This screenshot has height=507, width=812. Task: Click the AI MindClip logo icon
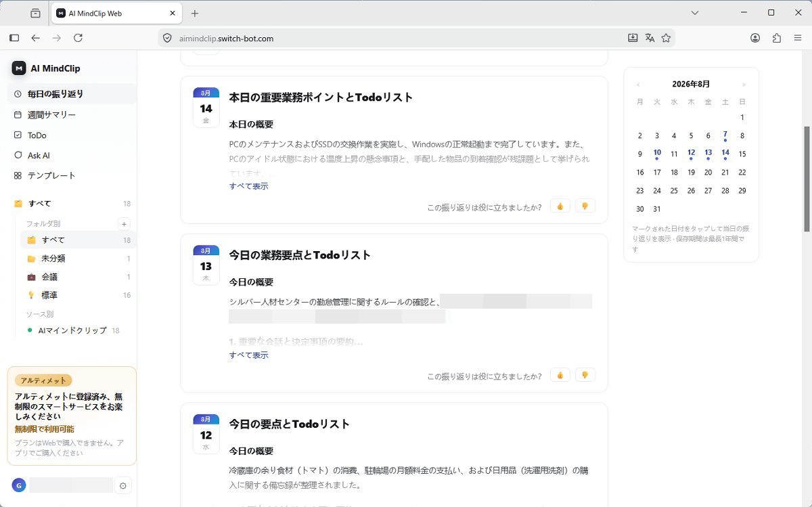(19, 68)
